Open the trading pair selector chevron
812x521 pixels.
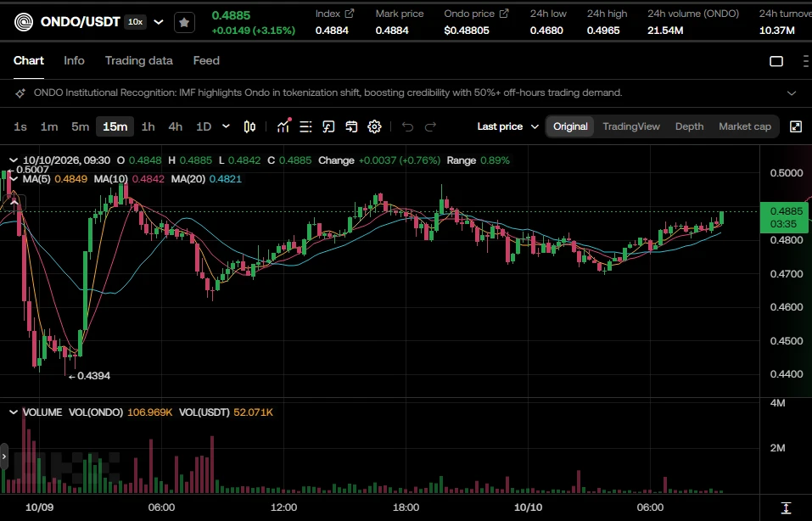coord(159,22)
